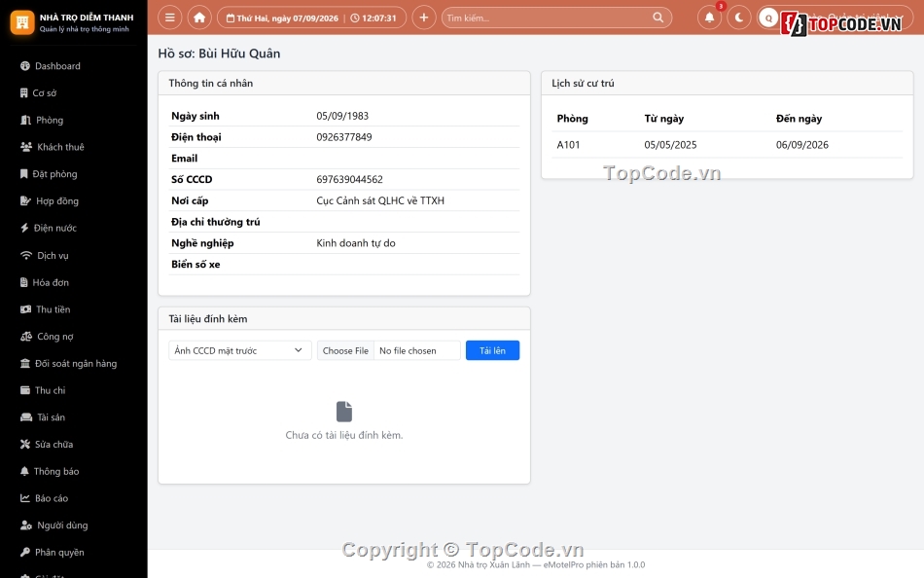Image resolution: width=924 pixels, height=578 pixels.
Task: Click Cục Cảnh sát QLHC về TTXH value
Action: (380, 200)
